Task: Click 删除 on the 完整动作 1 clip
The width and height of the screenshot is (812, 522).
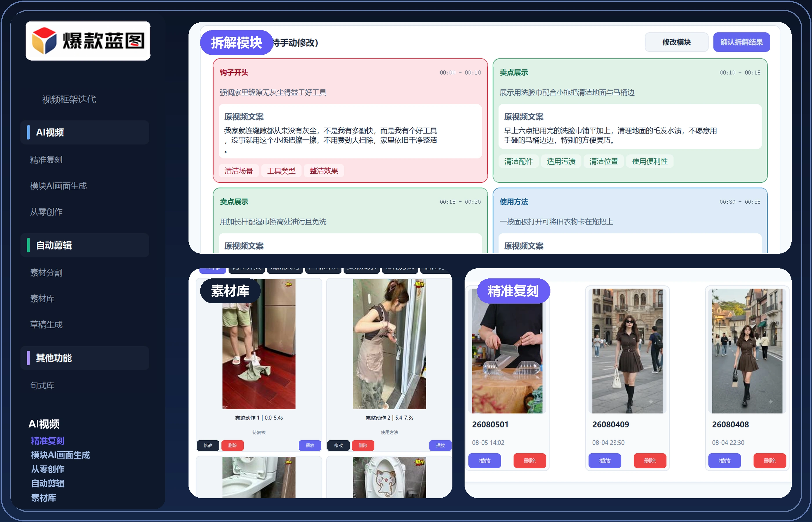Action: pos(233,445)
